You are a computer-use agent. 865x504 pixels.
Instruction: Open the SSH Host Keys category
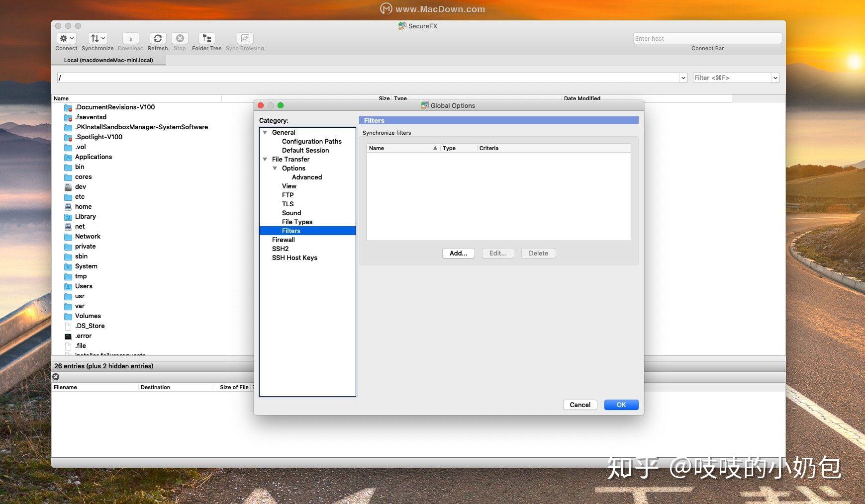pos(294,257)
